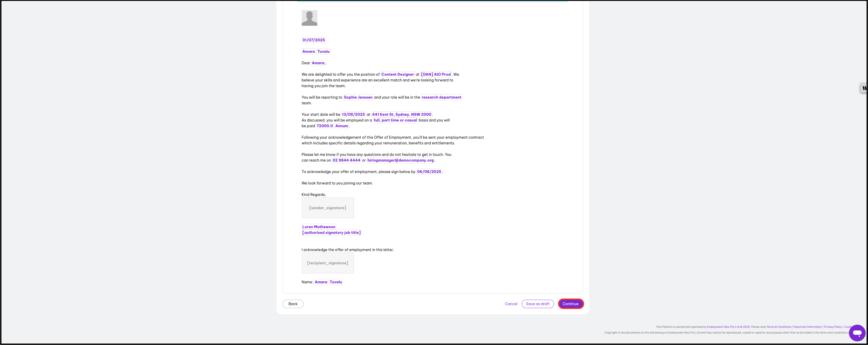Select the 13/08/2025 start date field
Image resolution: width=868 pixels, height=345 pixels.
pos(353,114)
